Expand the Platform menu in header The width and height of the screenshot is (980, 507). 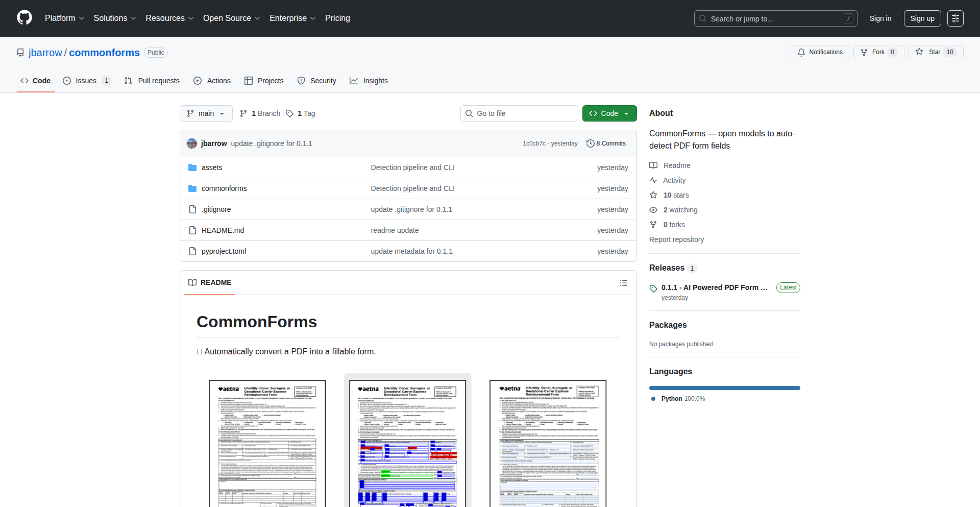tap(64, 18)
